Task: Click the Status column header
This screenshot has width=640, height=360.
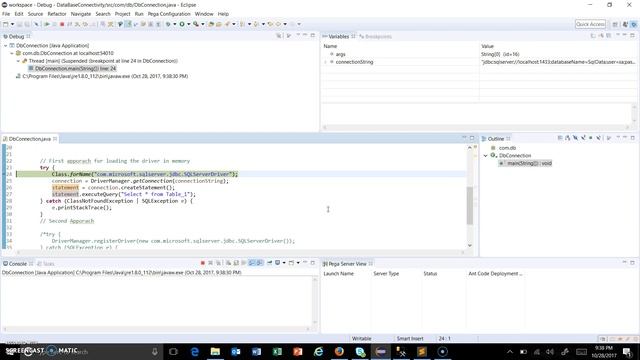Action: pos(430,273)
